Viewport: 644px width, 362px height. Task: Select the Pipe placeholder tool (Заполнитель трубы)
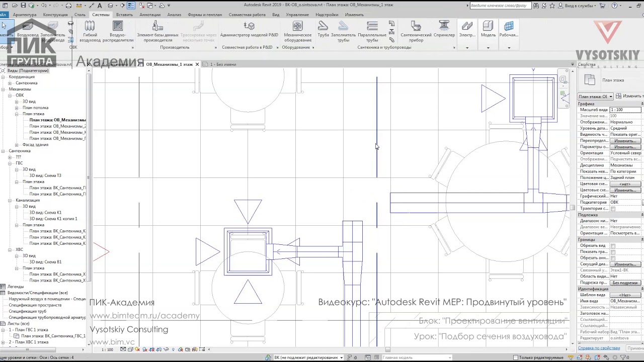(x=343, y=31)
